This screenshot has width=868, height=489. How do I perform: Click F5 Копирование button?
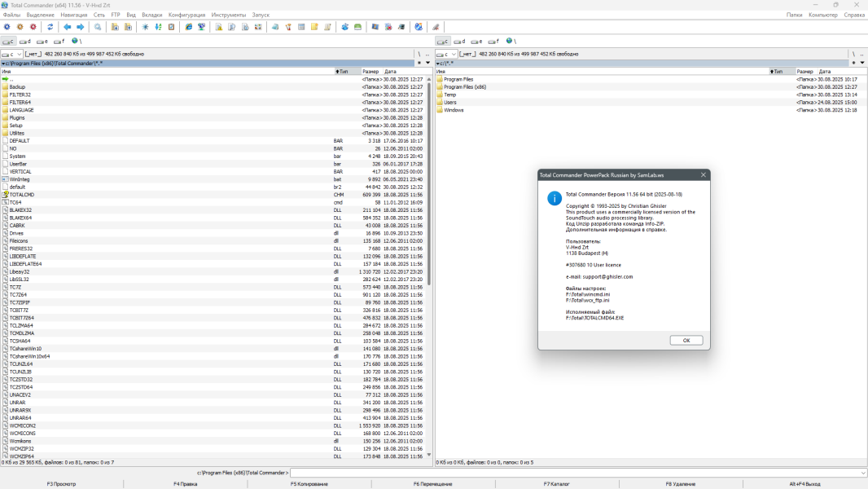(x=309, y=484)
